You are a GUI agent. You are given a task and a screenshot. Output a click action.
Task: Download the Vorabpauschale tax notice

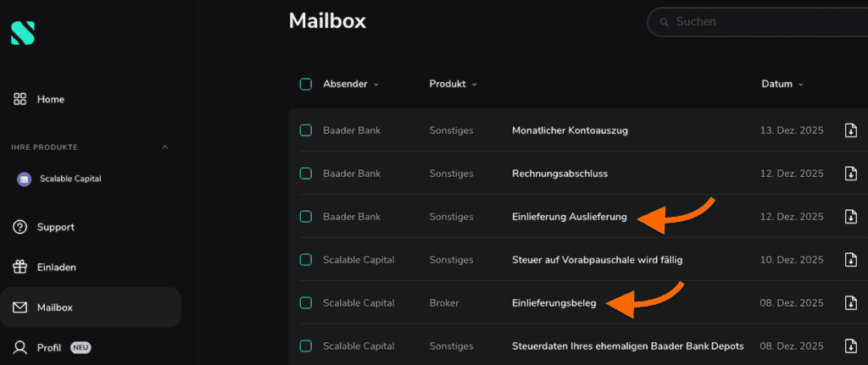pyautogui.click(x=851, y=260)
